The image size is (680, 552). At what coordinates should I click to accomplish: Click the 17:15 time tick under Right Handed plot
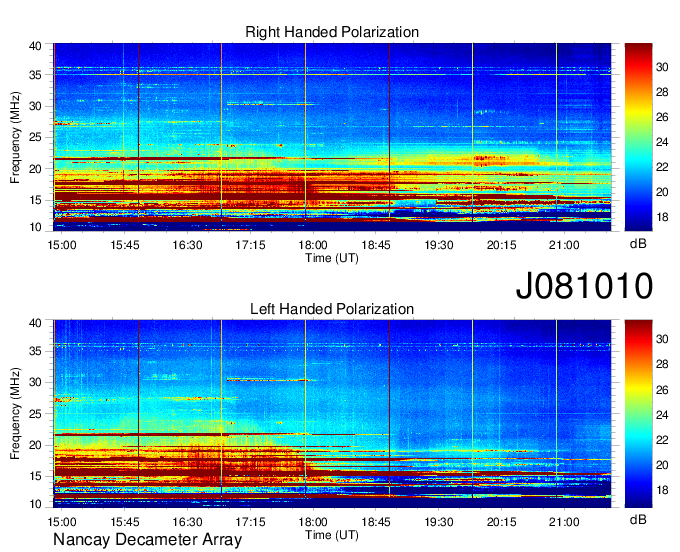(250, 245)
